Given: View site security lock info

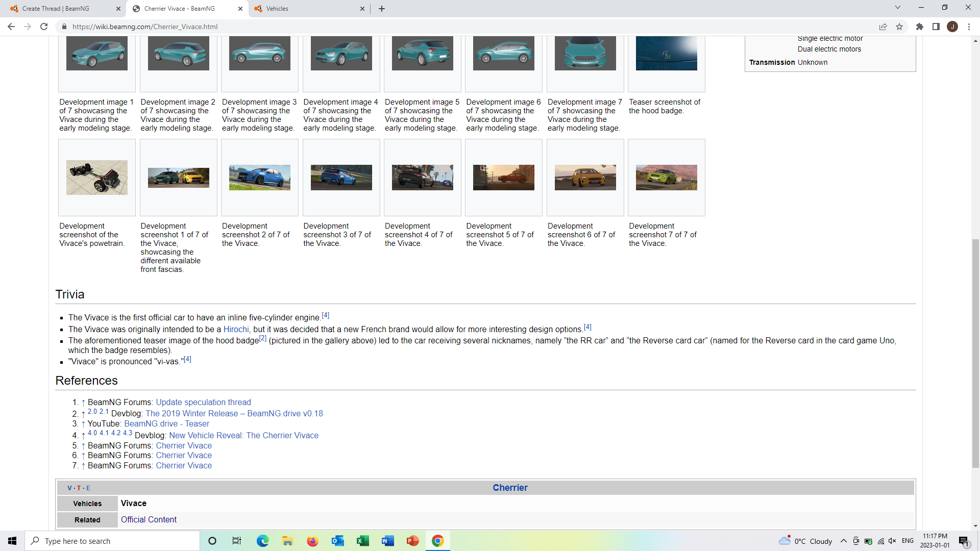Looking at the screenshot, I should (64, 27).
